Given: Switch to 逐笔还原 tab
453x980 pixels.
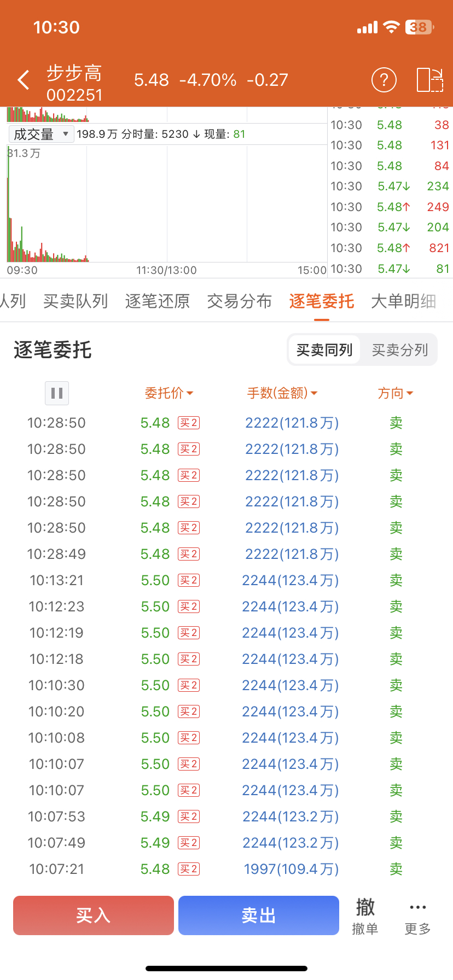Looking at the screenshot, I should 158,301.
